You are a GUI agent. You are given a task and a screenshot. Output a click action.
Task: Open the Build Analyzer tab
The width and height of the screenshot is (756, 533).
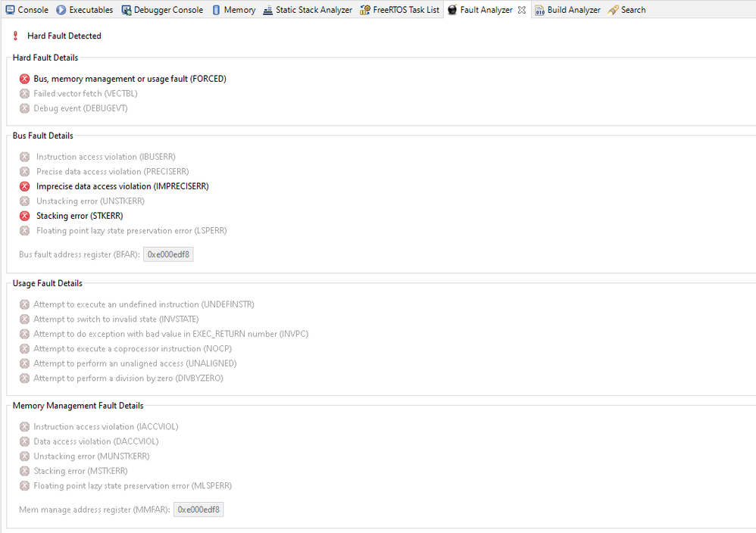567,10
